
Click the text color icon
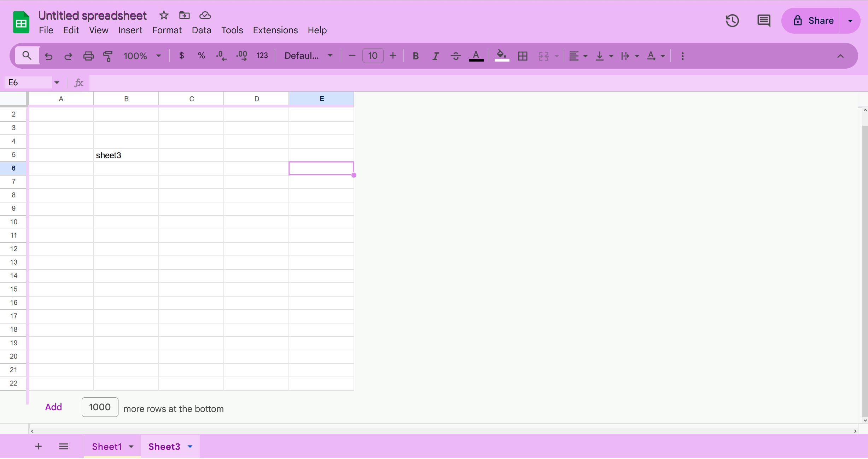477,56
